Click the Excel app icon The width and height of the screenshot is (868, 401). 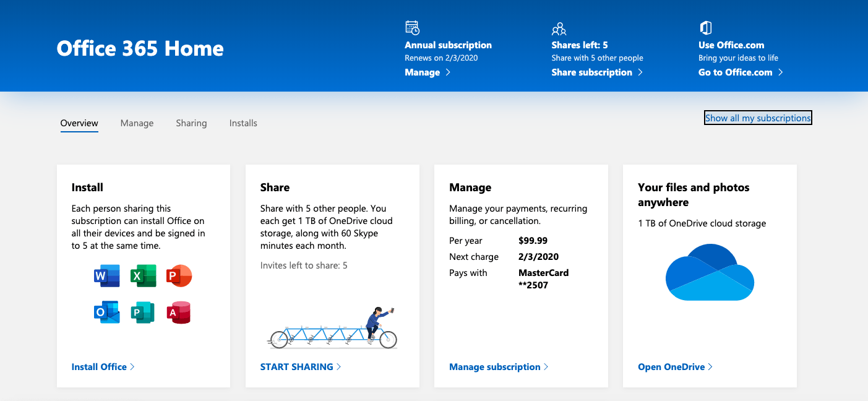pyautogui.click(x=144, y=275)
